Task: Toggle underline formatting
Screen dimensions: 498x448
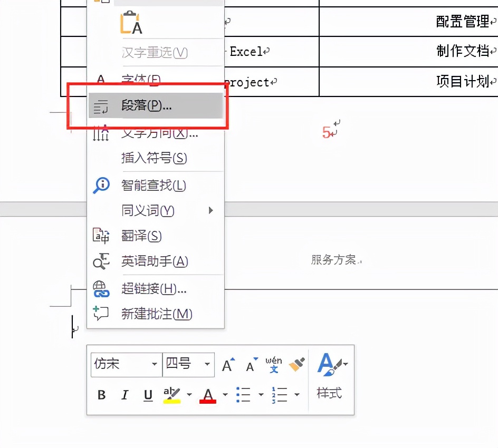Action: coord(148,395)
